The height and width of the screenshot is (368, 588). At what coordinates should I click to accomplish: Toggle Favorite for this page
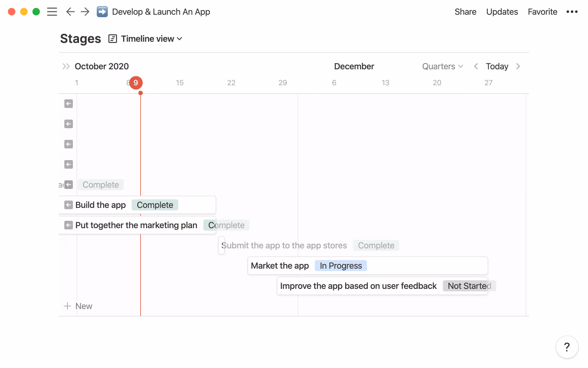point(542,12)
